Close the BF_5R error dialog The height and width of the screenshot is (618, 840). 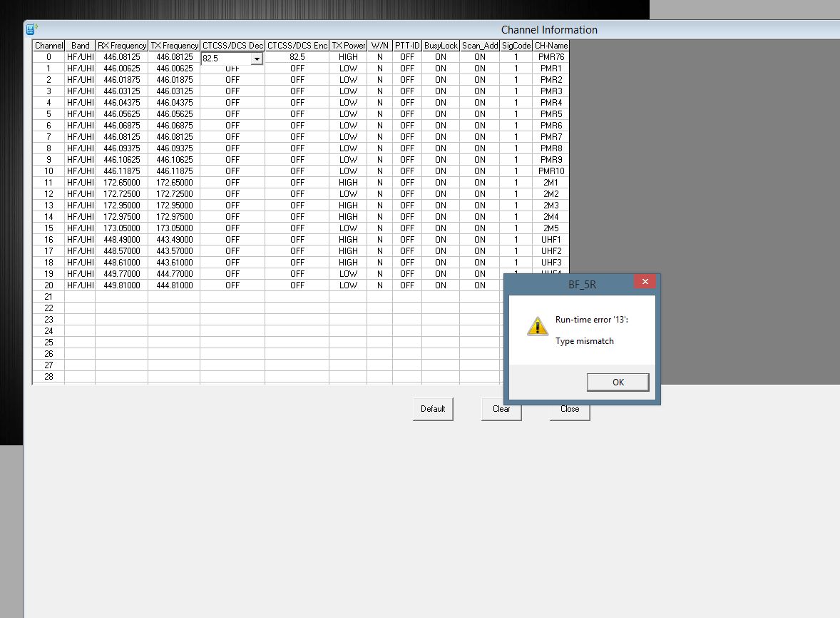coord(645,282)
